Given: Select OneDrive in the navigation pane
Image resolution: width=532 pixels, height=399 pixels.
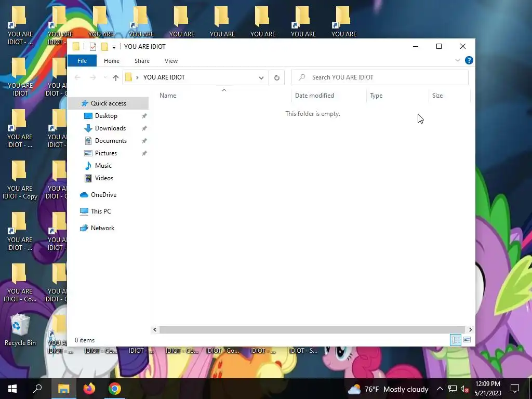Looking at the screenshot, I should (x=103, y=195).
